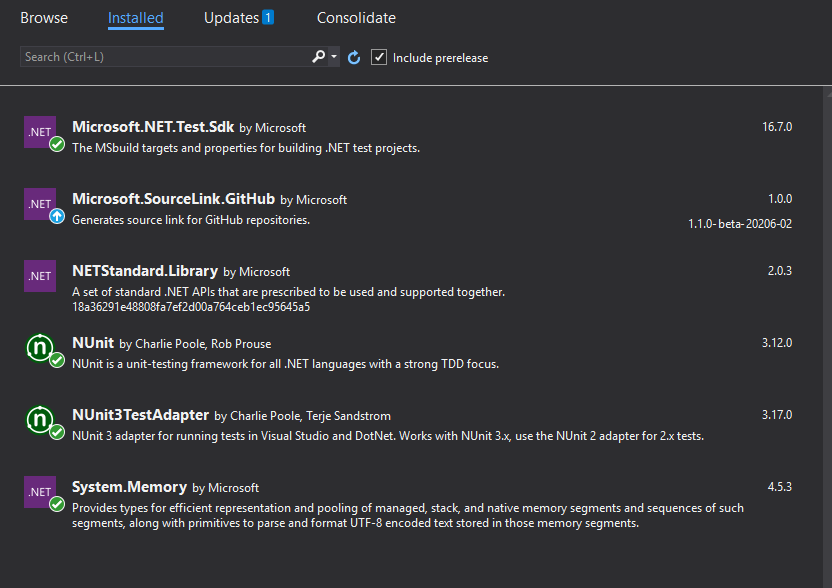Switch to the Browse tab
832x588 pixels.
click(43, 17)
